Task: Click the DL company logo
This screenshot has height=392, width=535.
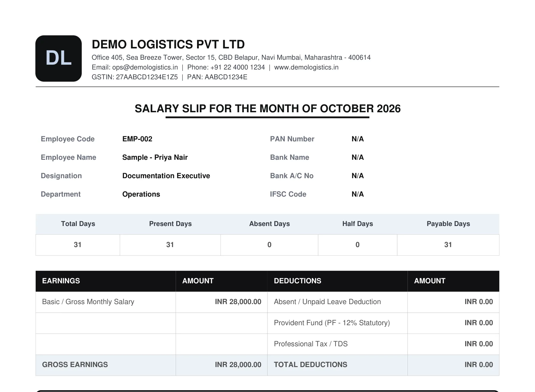Action: [59, 59]
